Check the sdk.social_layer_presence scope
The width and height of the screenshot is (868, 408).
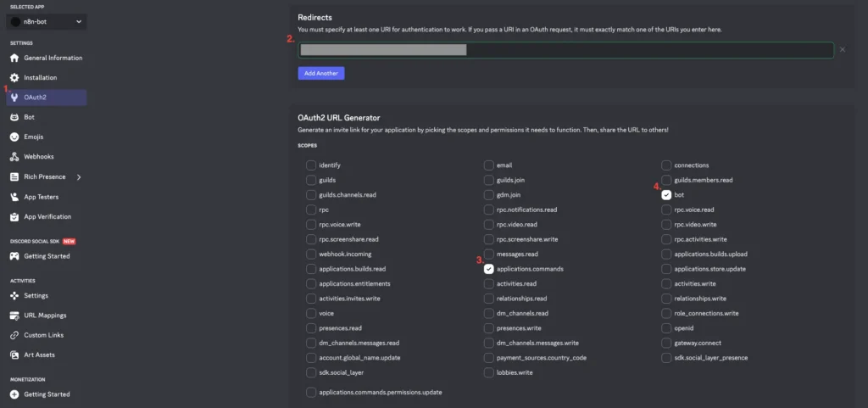point(666,358)
